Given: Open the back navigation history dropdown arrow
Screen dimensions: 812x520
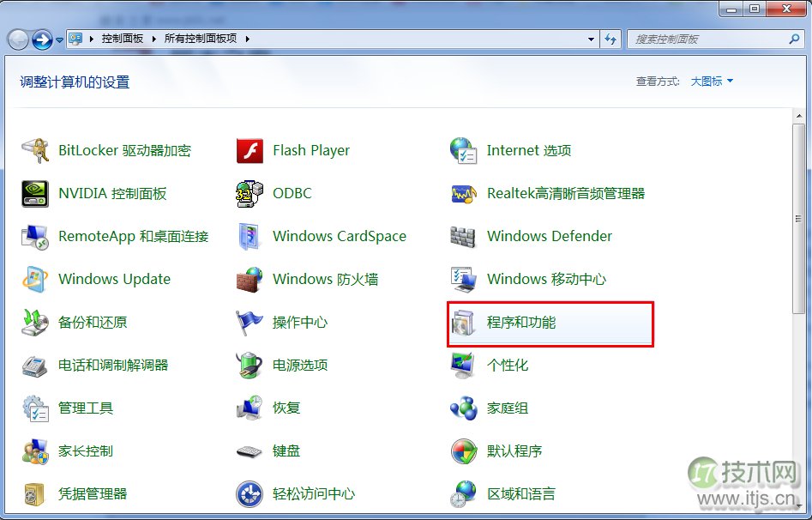Looking at the screenshot, I should 57,38.
